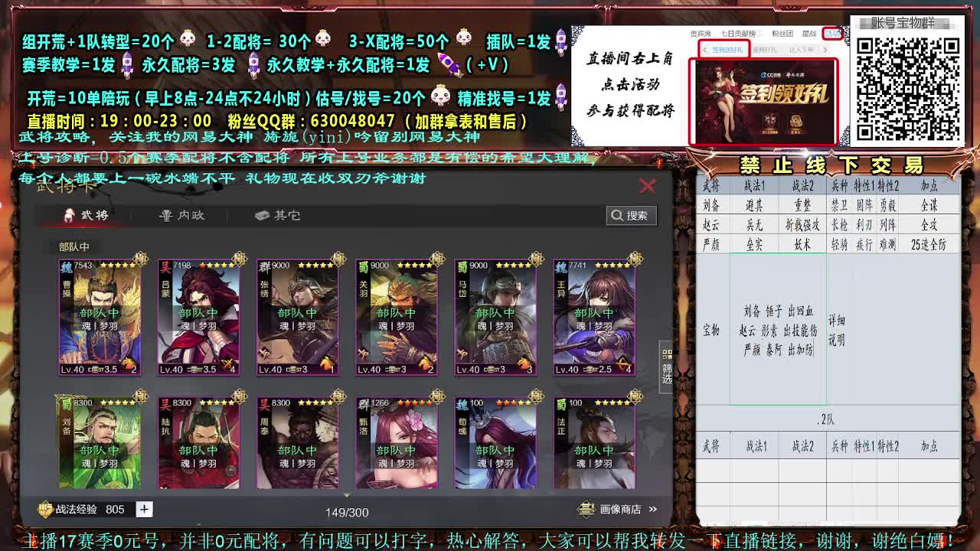Select the 贵宾席 tab in the overlay
Viewport: 980px width, 551px height.
pos(701,34)
